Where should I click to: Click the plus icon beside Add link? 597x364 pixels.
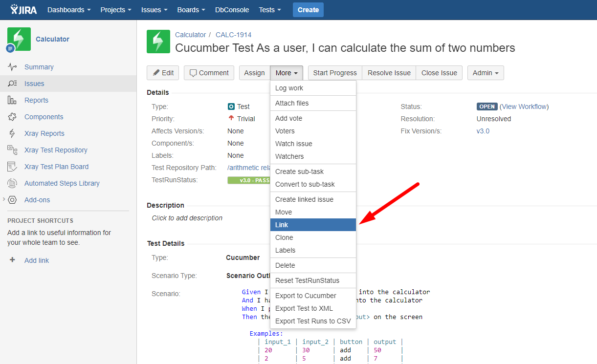(x=12, y=260)
